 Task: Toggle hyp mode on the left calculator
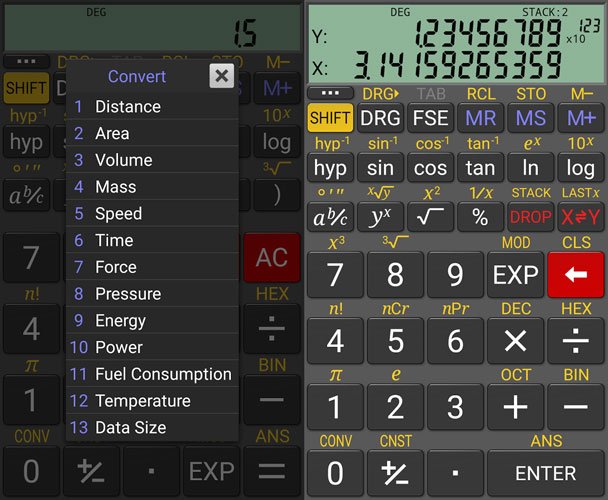(x=26, y=142)
